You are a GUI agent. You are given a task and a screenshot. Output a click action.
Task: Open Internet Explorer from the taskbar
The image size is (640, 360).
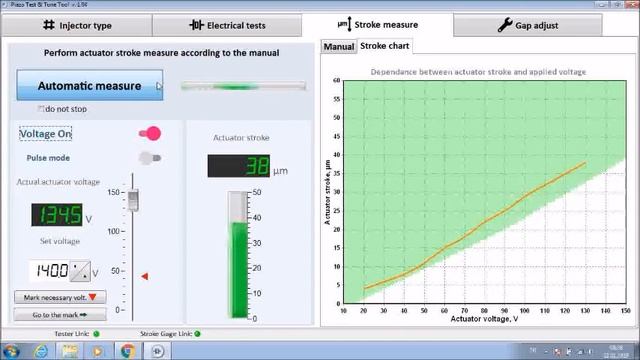[x=40, y=351]
